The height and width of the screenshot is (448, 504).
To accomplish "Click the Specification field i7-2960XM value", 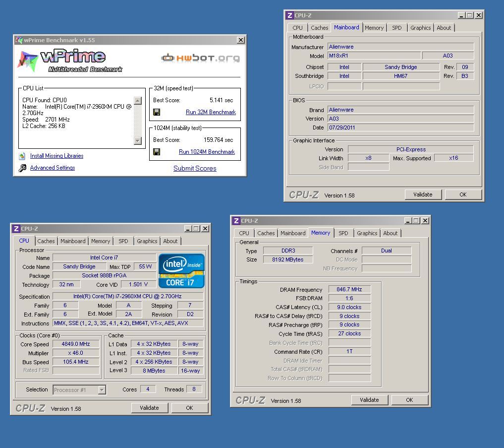I will click(x=127, y=296).
